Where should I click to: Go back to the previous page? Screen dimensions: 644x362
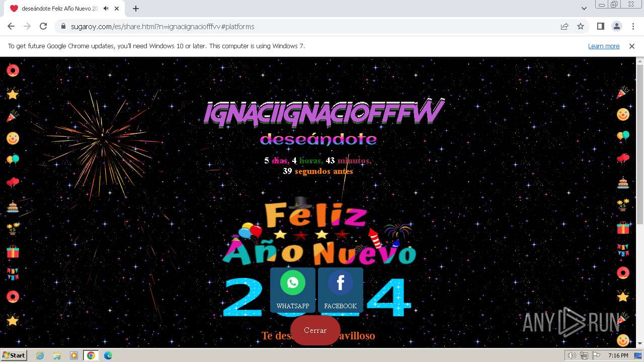pos(11,27)
